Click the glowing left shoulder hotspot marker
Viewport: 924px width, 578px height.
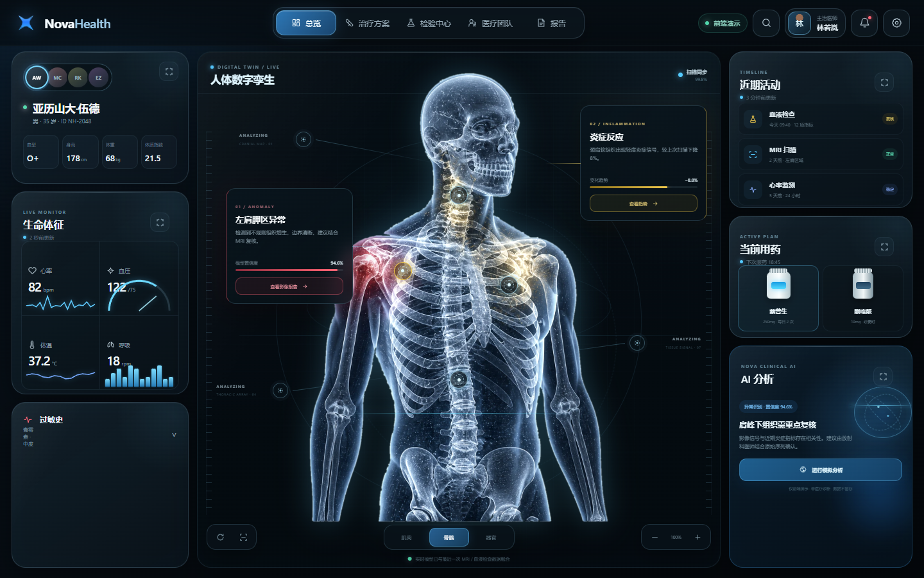pos(403,270)
